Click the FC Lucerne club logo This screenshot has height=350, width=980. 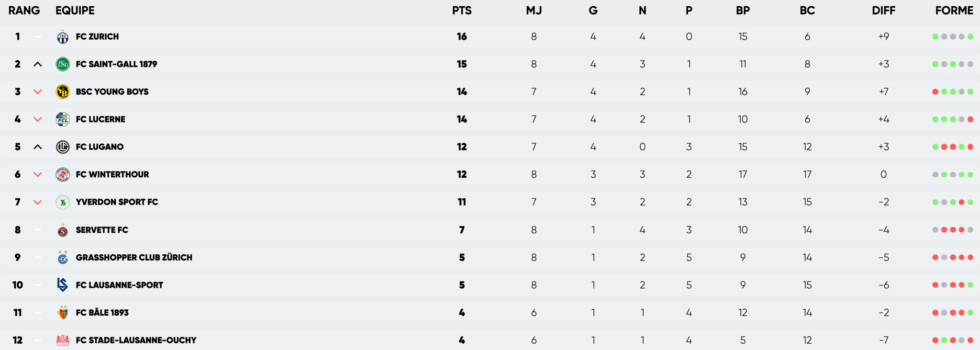click(x=63, y=119)
